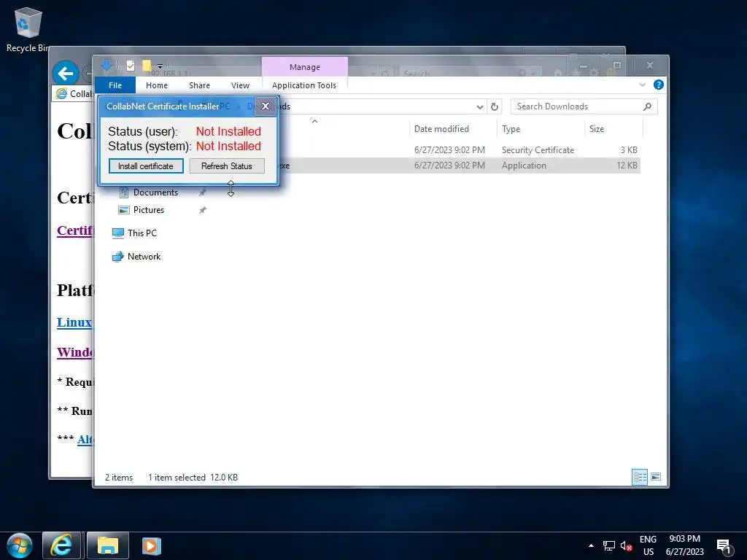This screenshot has height=560, width=747.
Task: Open the Action Center notifications icon
Action: point(724,547)
